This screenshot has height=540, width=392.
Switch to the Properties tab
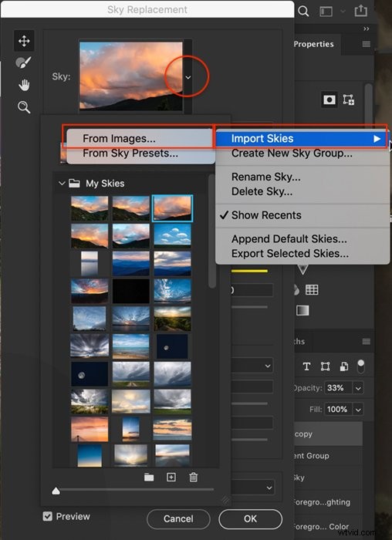[x=314, y=44]
